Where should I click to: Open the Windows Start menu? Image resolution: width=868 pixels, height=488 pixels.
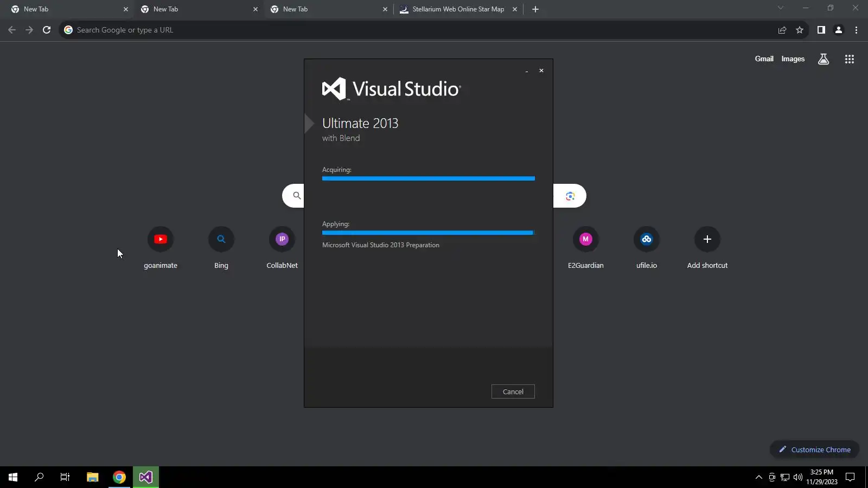13,477
